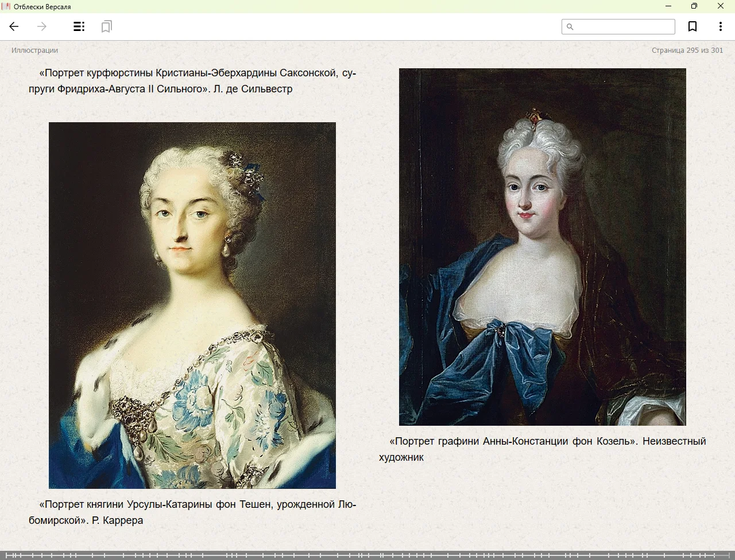The width and height of the screenshot is (735, 560).
Task: Close the 'Отблески Версаля' window
Action: (720, 6)
